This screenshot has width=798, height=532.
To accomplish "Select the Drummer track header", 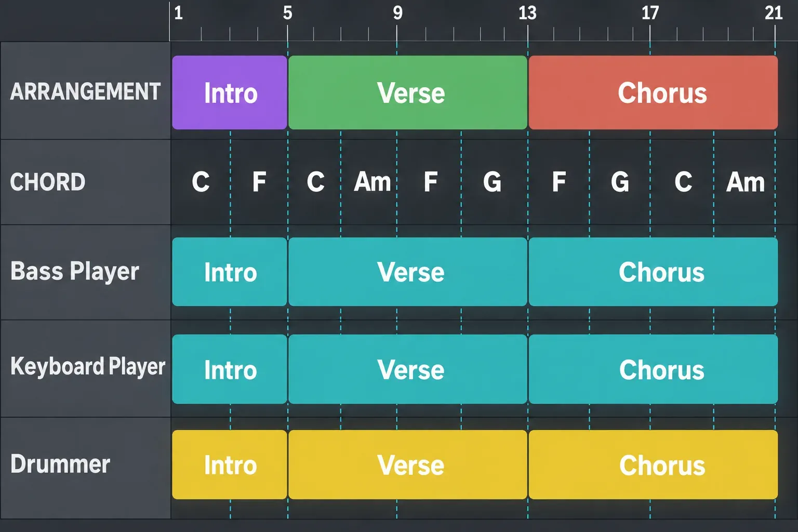I will click(x=85, y=468).
